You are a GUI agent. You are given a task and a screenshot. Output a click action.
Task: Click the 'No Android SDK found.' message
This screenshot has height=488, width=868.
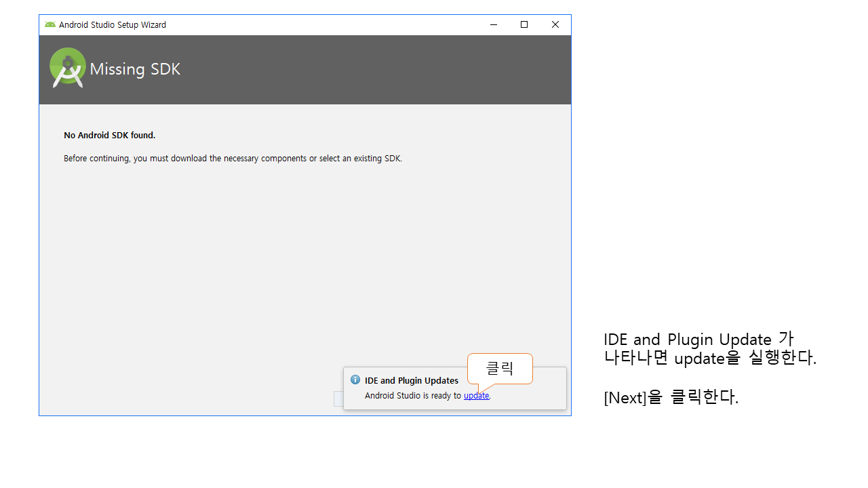tap(110, 136)
